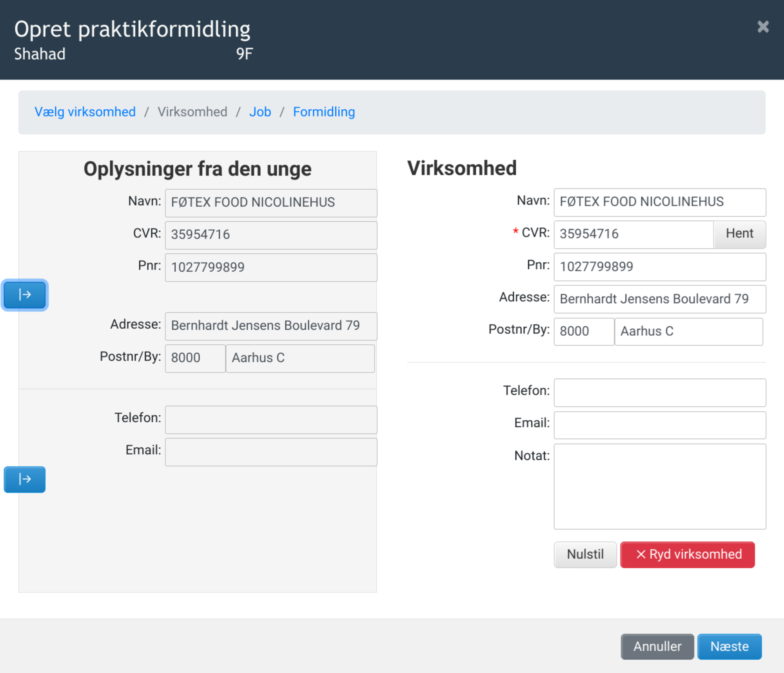Open the Job breadcrumb step

(260, 112)
